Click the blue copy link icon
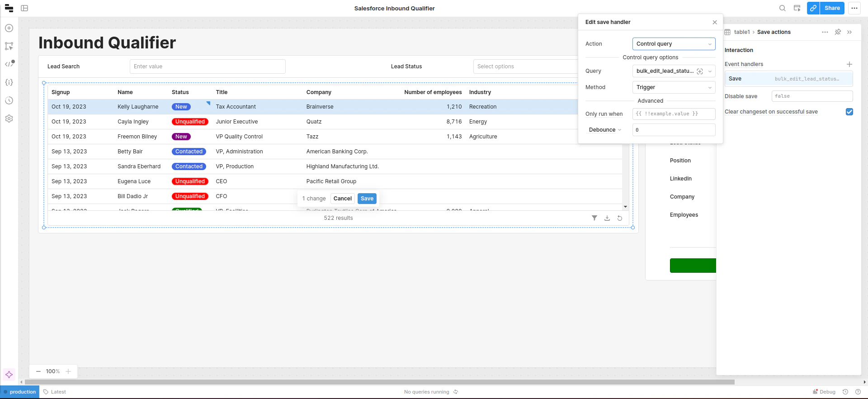868x399 pixels. tap(813, 8)
